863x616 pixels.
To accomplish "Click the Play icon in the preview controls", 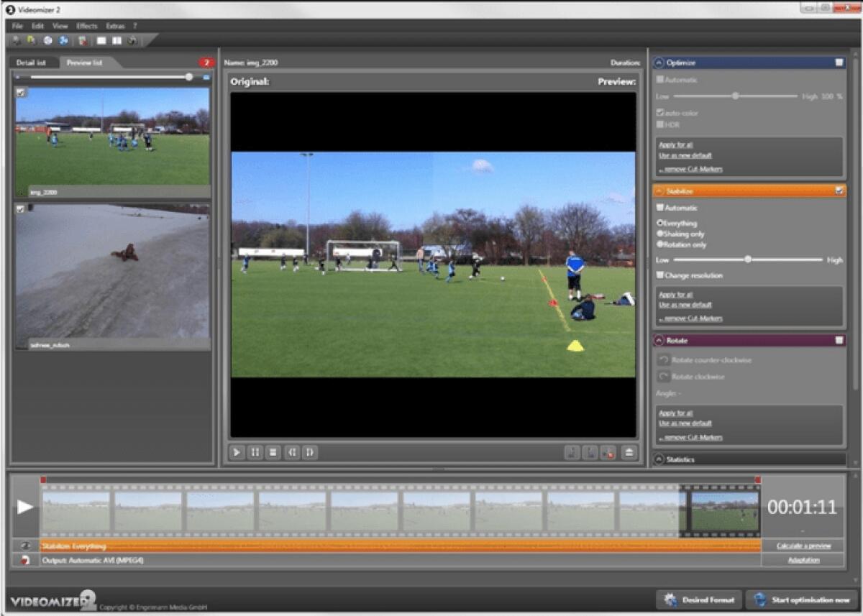I will [x=237, y=453].
